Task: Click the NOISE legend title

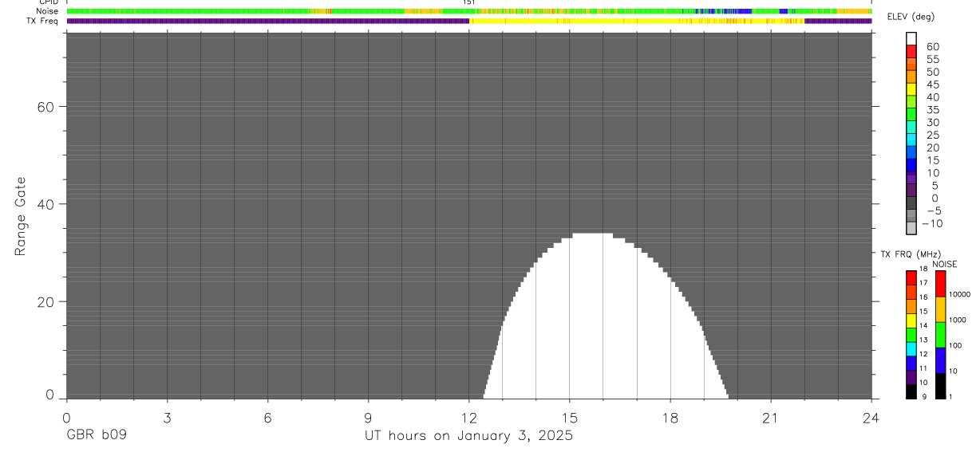Action: coord(945,264)
